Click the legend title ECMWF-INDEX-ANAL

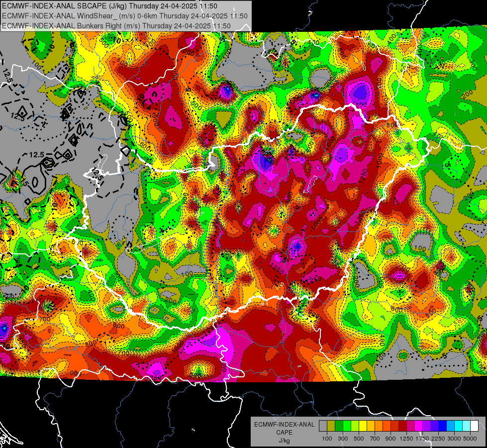[284, 425]
